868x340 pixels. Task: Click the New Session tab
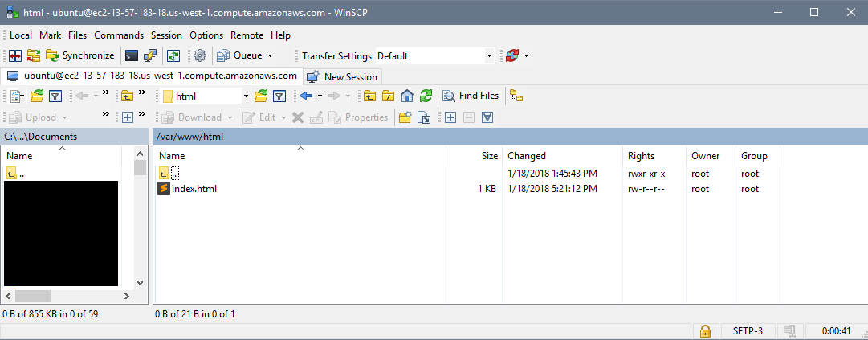pyautogui.click(x=343, y=76)
